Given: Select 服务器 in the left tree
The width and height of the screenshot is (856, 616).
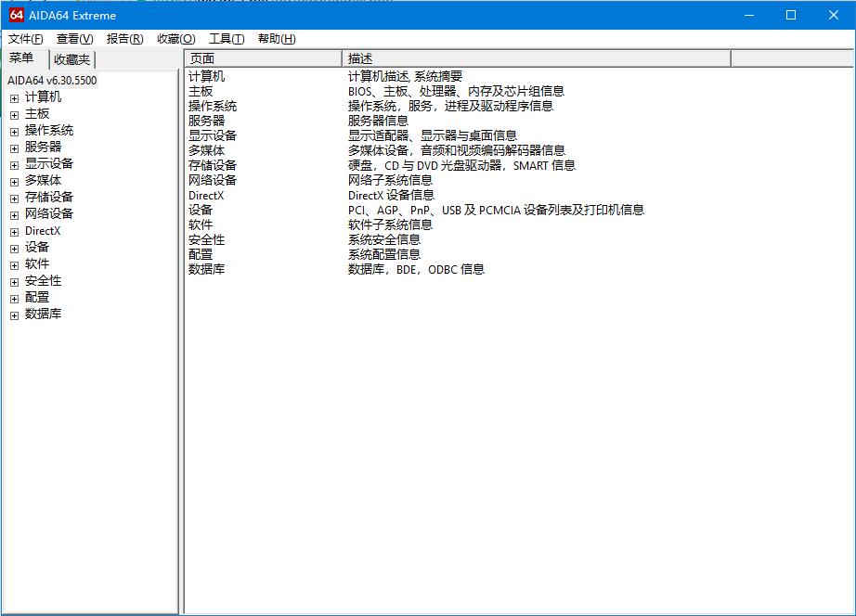Looking at the screenshot, I should [43, 147].
